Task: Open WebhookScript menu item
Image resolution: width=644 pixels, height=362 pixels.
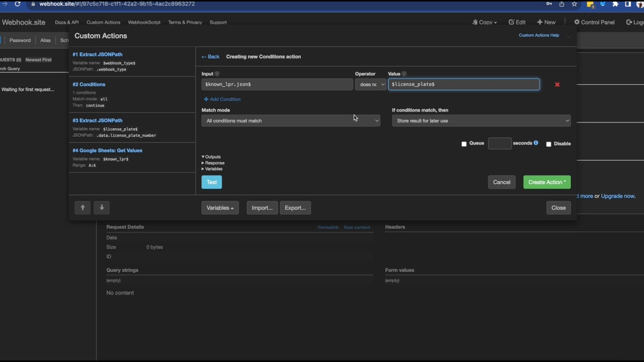Action: 144,22
